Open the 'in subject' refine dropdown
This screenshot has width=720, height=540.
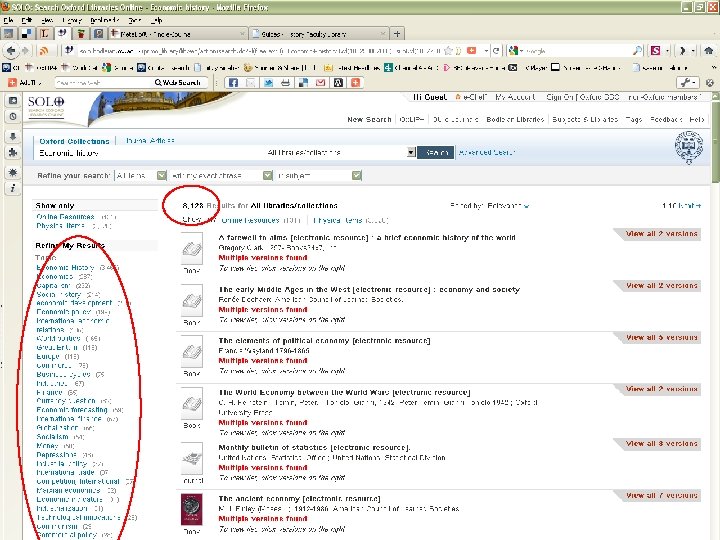pyautogui.click(x=319, y=175)
